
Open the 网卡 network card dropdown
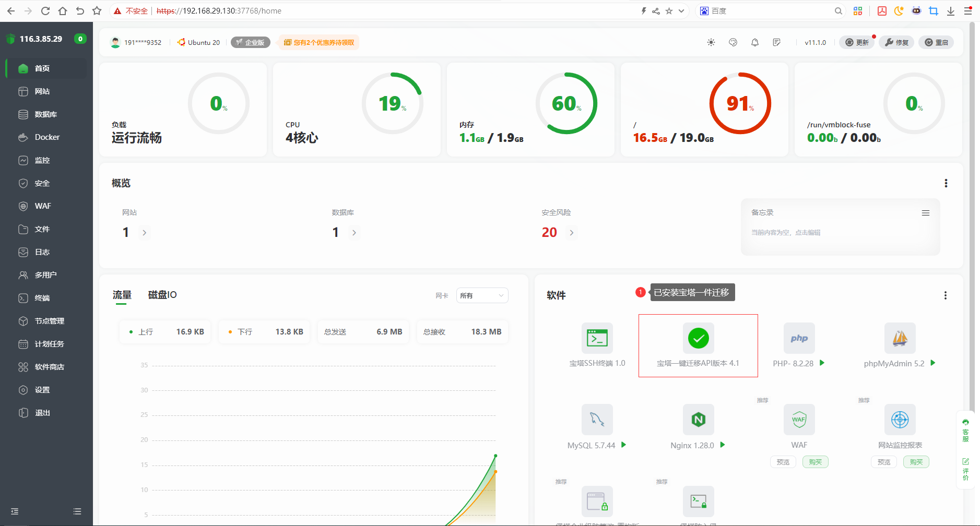point(482,295)
